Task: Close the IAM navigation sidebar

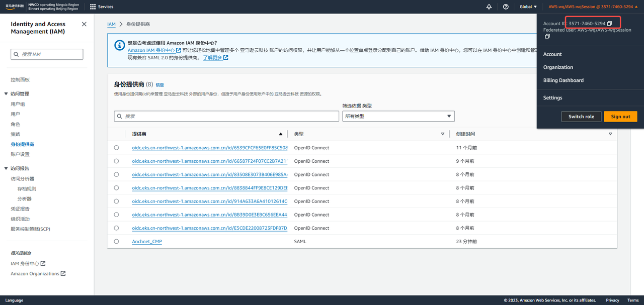Action: (x=84, y=24)
